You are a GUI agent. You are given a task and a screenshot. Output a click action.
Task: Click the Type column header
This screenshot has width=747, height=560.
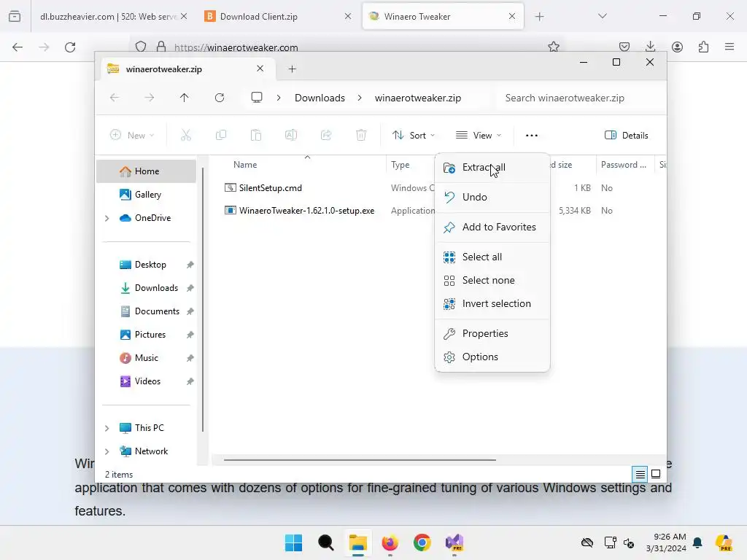(400, 165)
